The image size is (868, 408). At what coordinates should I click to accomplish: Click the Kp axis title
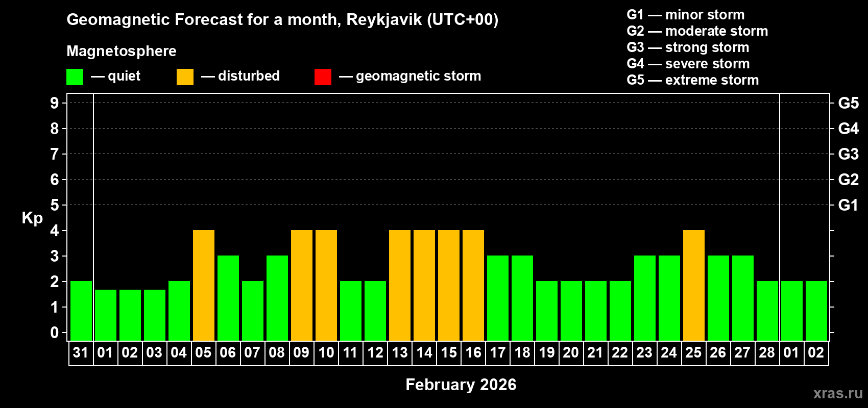tap(32, 218)
